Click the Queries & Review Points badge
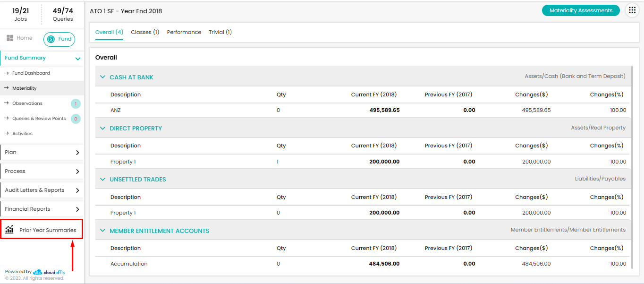 click(76, 119)
